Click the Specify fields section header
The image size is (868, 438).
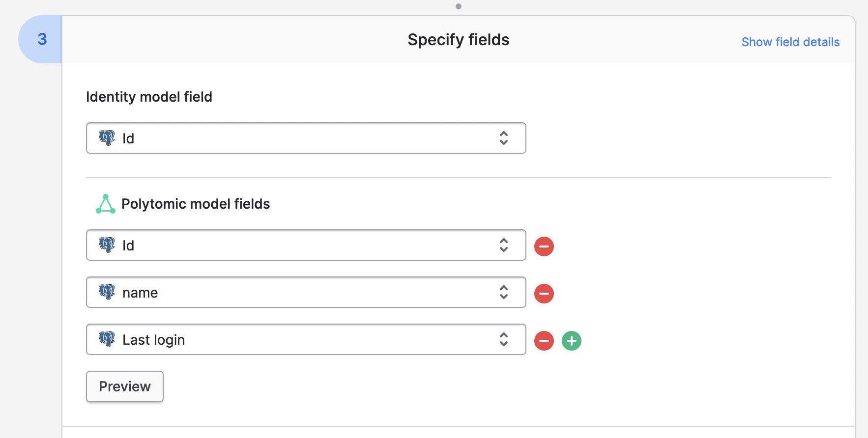click(x=458, y=40)
